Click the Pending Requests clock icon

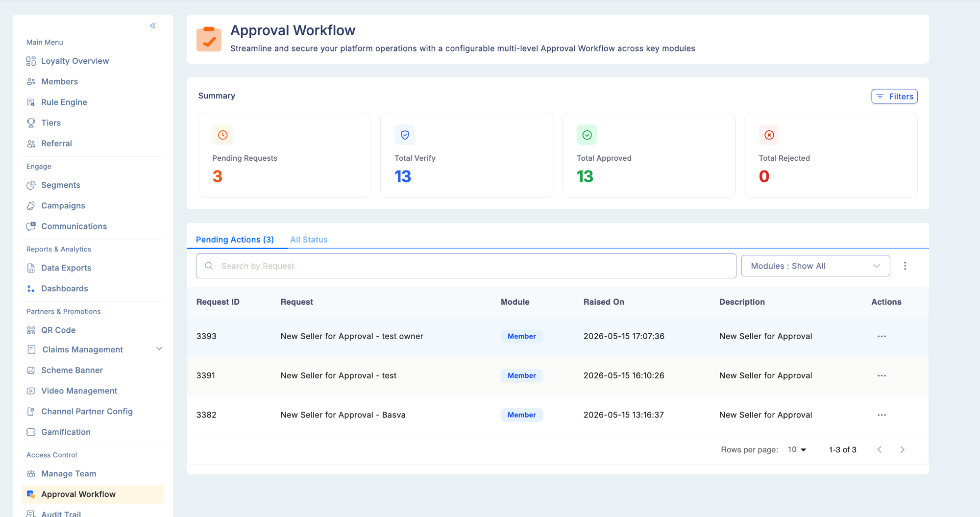point(222,135)
